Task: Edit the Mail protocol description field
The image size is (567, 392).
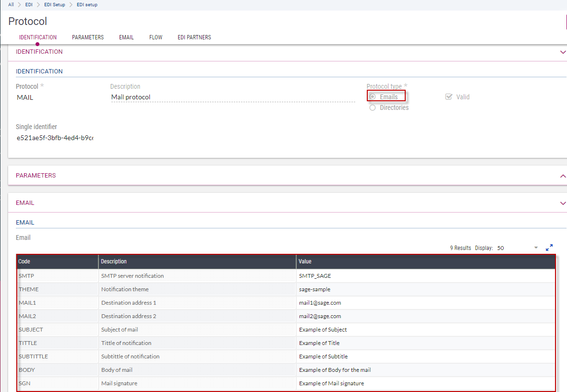Action: (233, 97)
